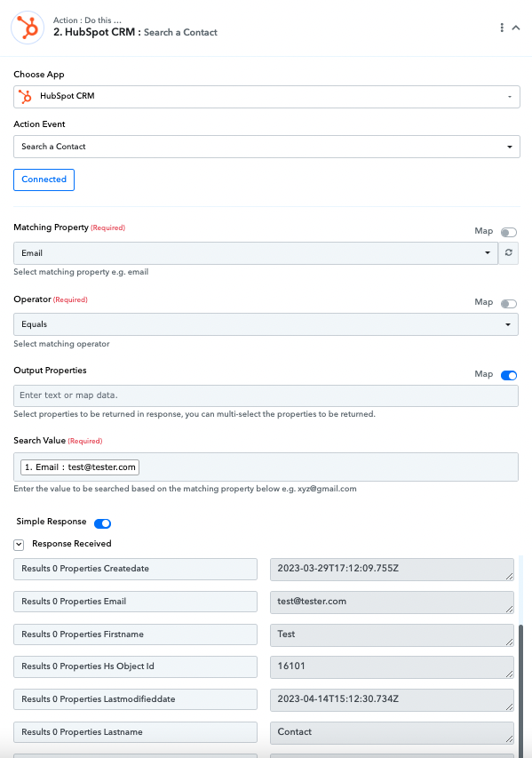Turn off the Simple Response toggle
Screen dimensions: 532x758
point(102,523)
